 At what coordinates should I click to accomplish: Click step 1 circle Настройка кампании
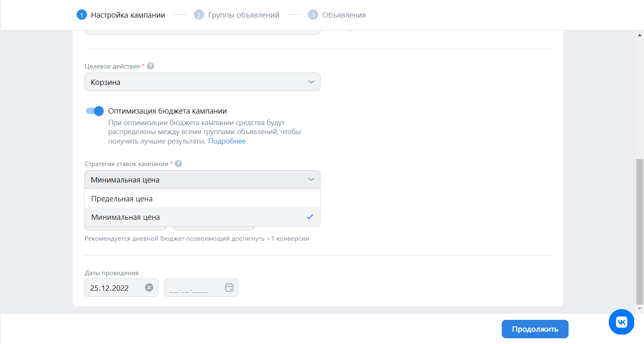coord(82,15)
